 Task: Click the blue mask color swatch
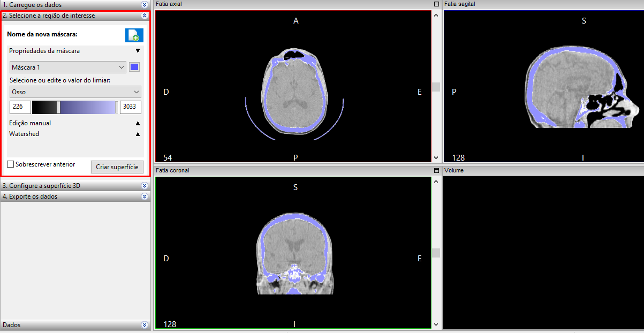click(x=135, y=67)
